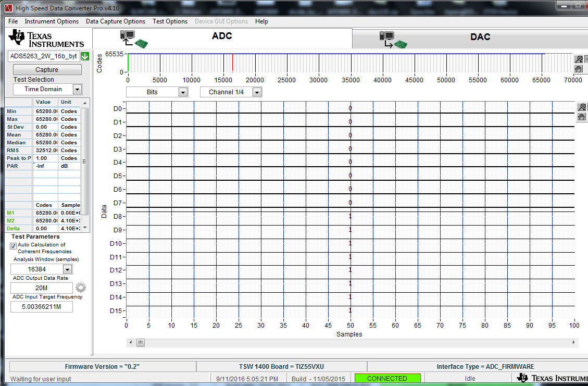Click the gear icon next to ADC Output Data Rate
The width and height of the screenshot is (588, 386).
(x=81, y=288)
